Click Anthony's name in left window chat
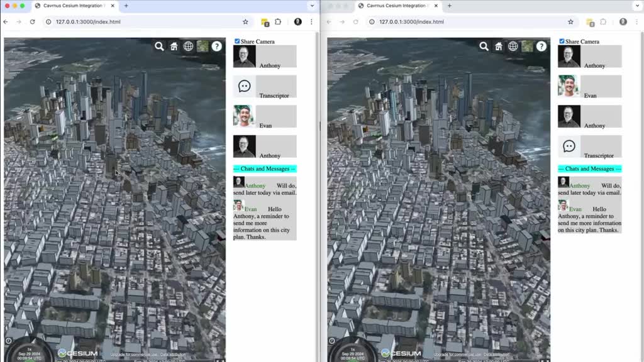The height and width of the screenshot is (362, 644). [x=255, y=186]
